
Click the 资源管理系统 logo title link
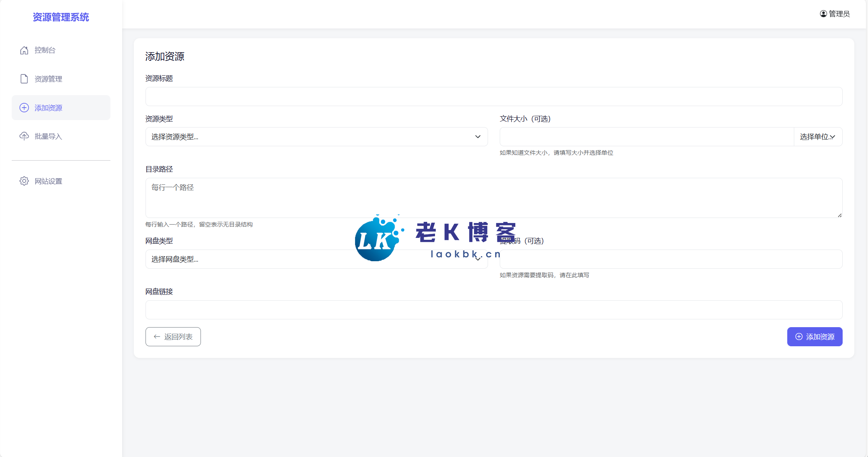coord(61,17)
